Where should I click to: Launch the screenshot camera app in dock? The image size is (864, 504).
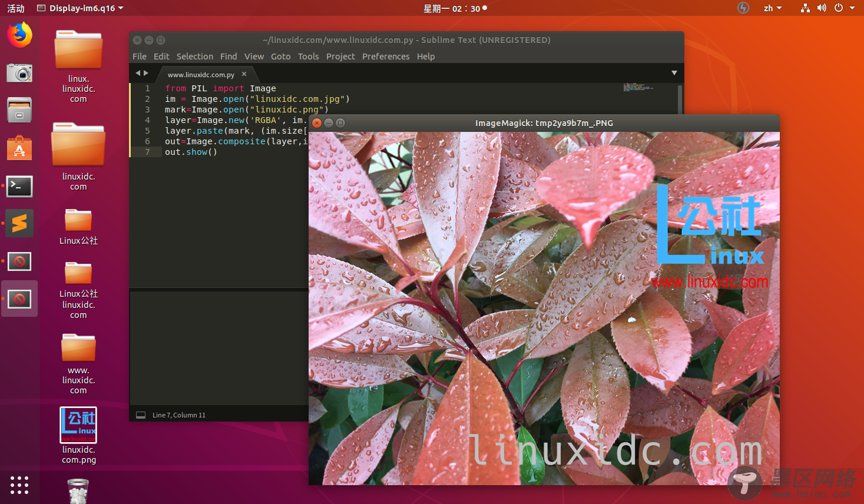[x=19, y=73]
